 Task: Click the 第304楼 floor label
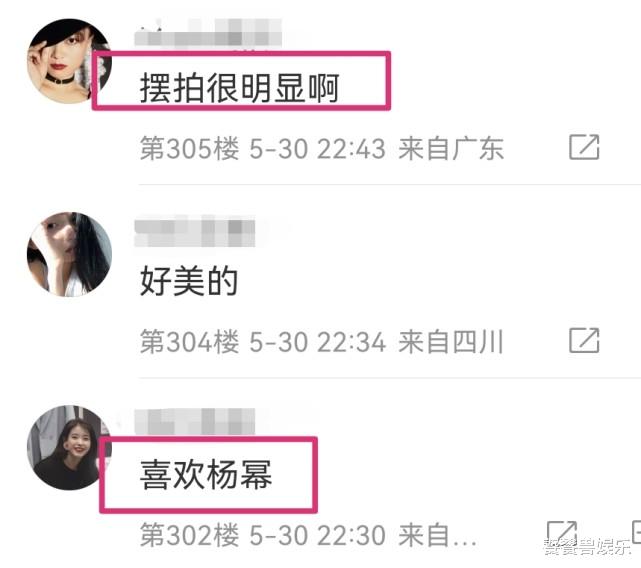point(189,341)
